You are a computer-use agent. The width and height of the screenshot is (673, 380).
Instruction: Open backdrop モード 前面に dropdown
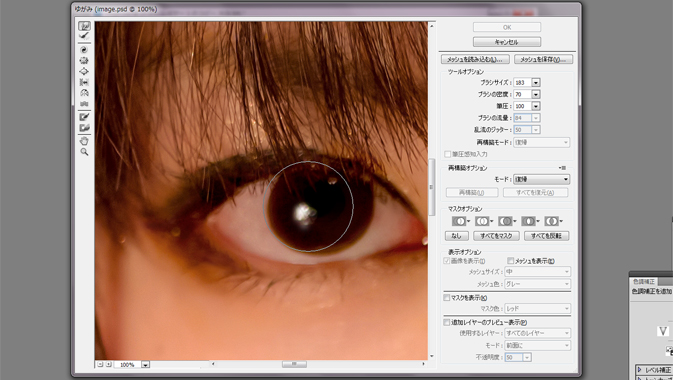537,345
